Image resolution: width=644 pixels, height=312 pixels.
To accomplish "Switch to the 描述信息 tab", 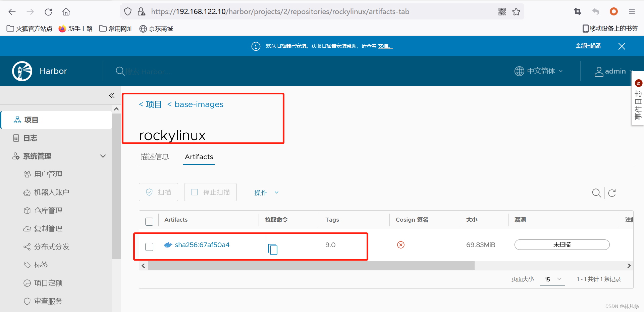I will 155,157.
